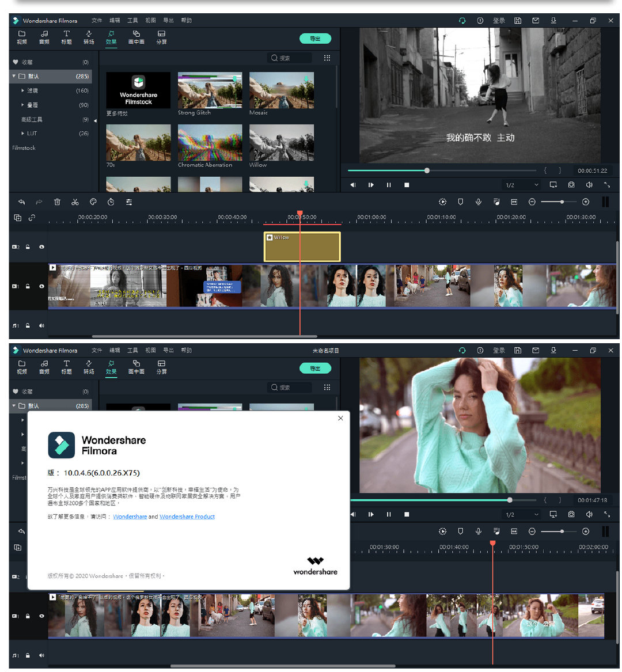Lock video track 1 in Willow-clip window

tap(28, 286)
